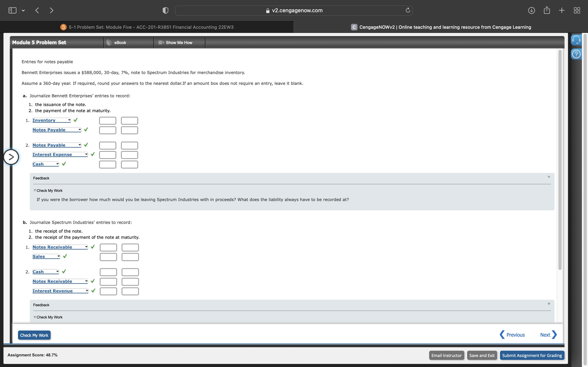588x367 pixels.
Task: Open the eBook resource
Action: coord(120,42)
